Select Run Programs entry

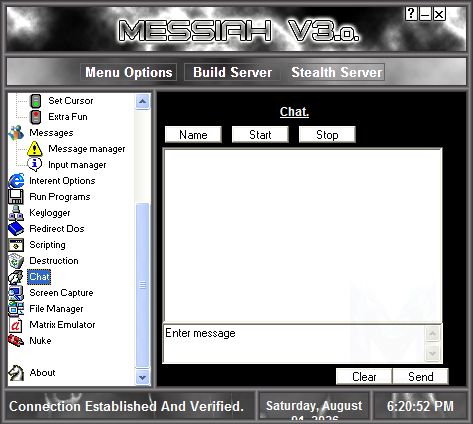(x=60, y=197)
